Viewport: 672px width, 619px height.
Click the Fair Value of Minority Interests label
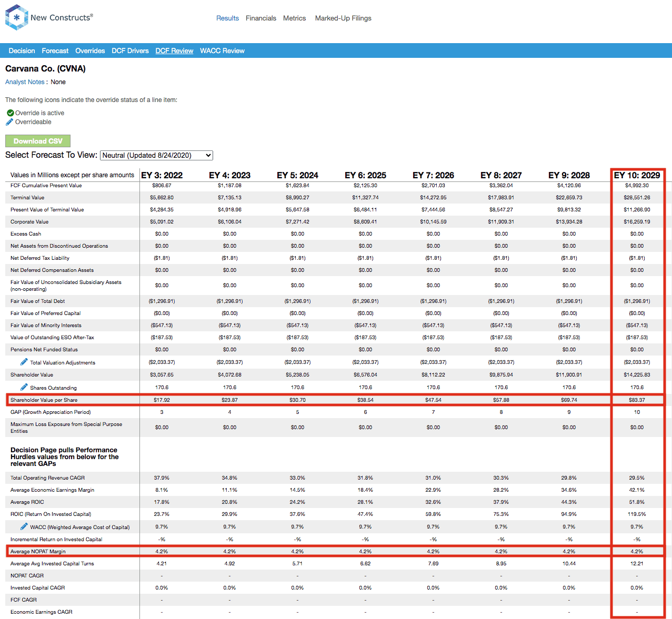coord(46,326)
